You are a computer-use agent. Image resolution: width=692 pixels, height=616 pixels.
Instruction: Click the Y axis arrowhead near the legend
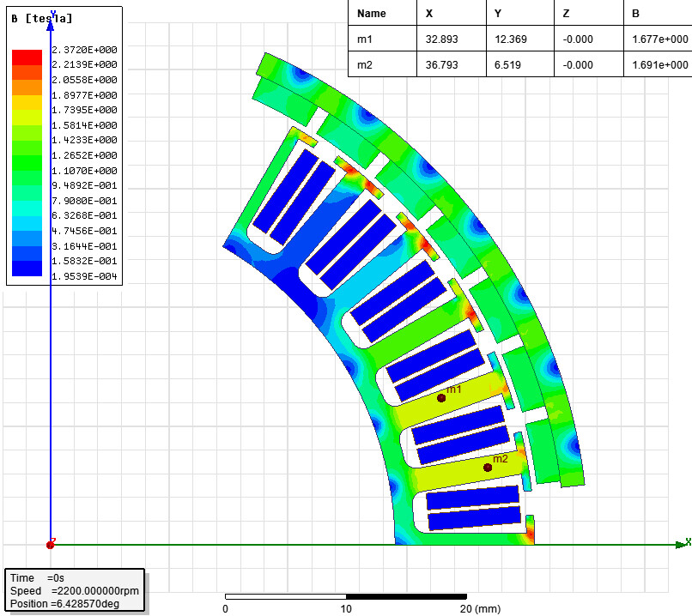51,26
